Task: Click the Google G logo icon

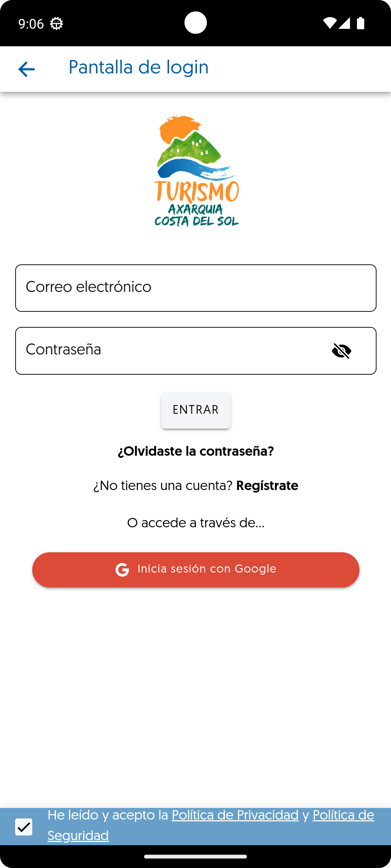Action: pos(122,570)
